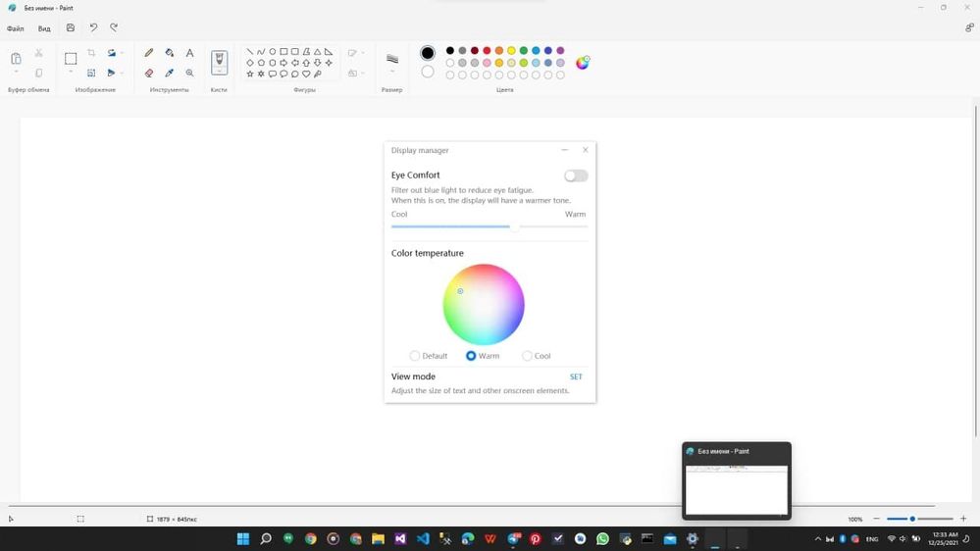Pick the straight line shape

point(250,52)
